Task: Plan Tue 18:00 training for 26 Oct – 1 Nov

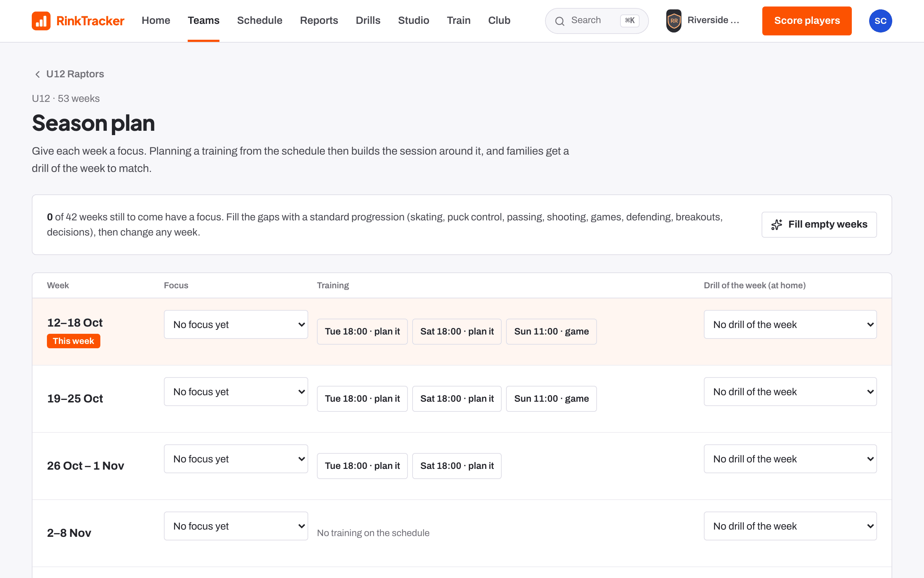Action: pyautogui.click(x=362, y=466)
